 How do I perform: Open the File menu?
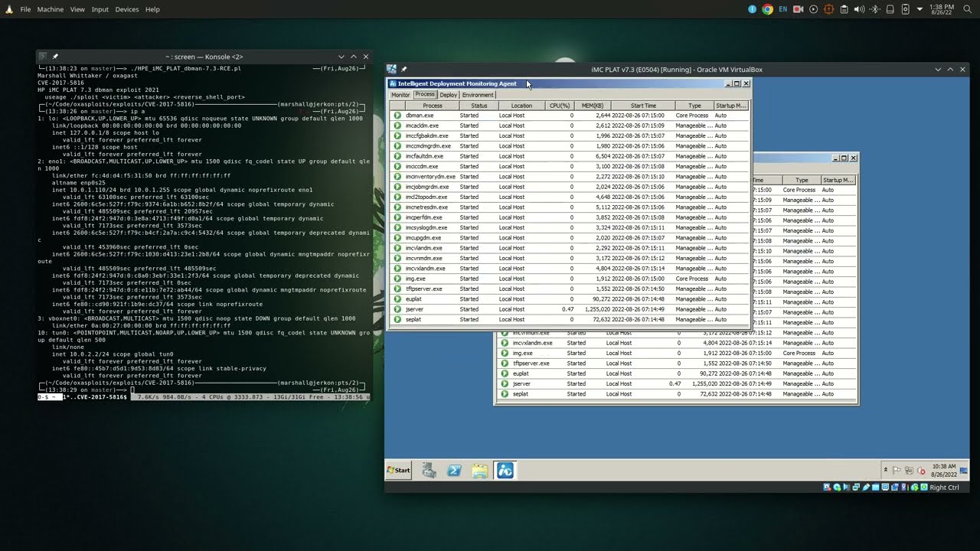point(26,9)
